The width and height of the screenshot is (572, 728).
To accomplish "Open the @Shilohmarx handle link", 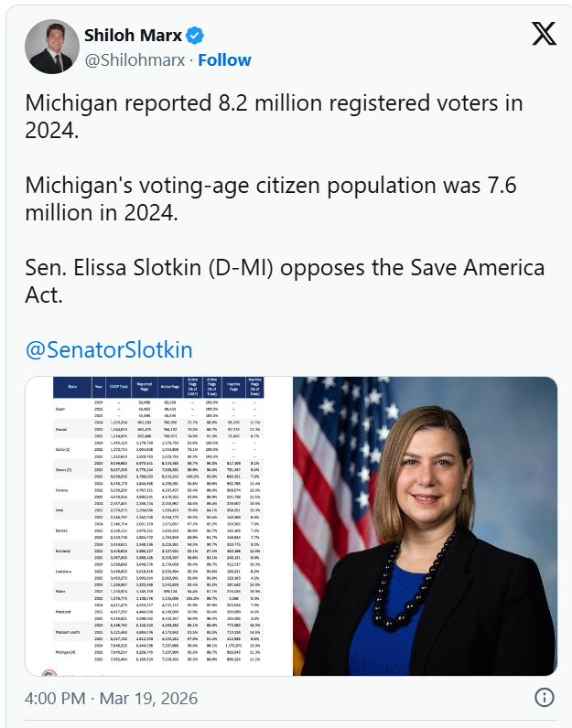I will 136,60.
